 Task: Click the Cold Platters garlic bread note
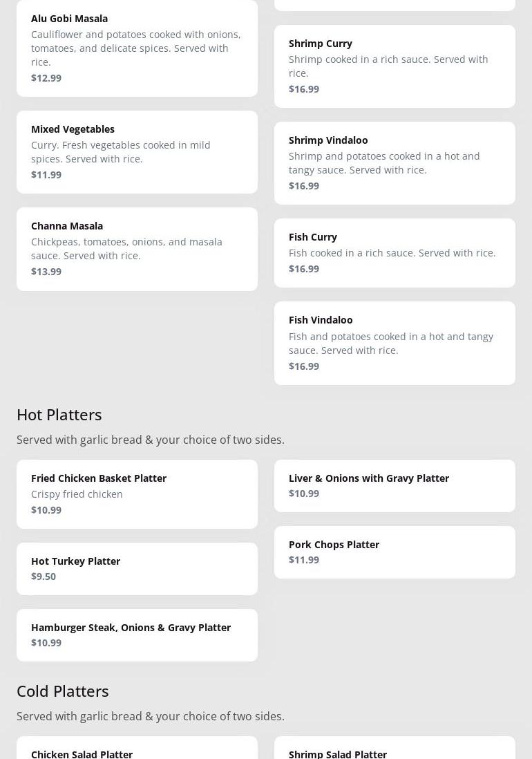coord(151,716)
